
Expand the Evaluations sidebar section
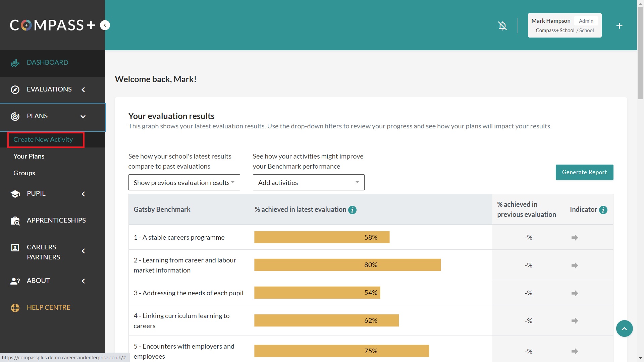(49, 89)
